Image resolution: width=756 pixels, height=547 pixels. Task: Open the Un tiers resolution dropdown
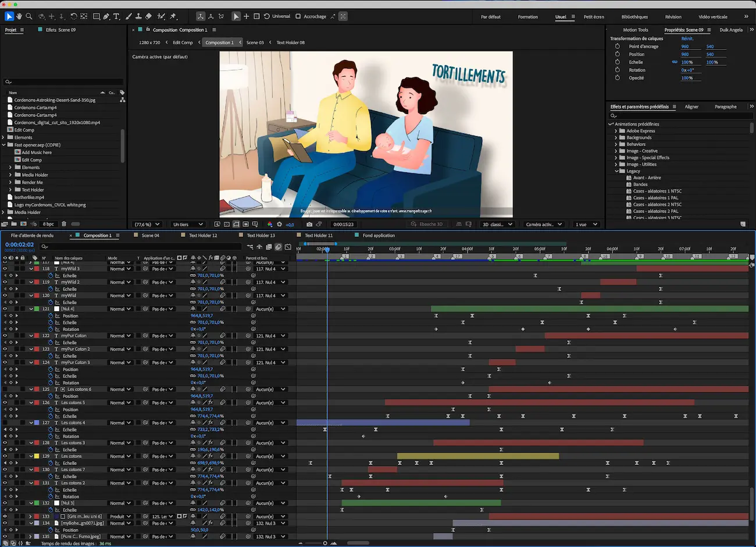tap(188, 224)
